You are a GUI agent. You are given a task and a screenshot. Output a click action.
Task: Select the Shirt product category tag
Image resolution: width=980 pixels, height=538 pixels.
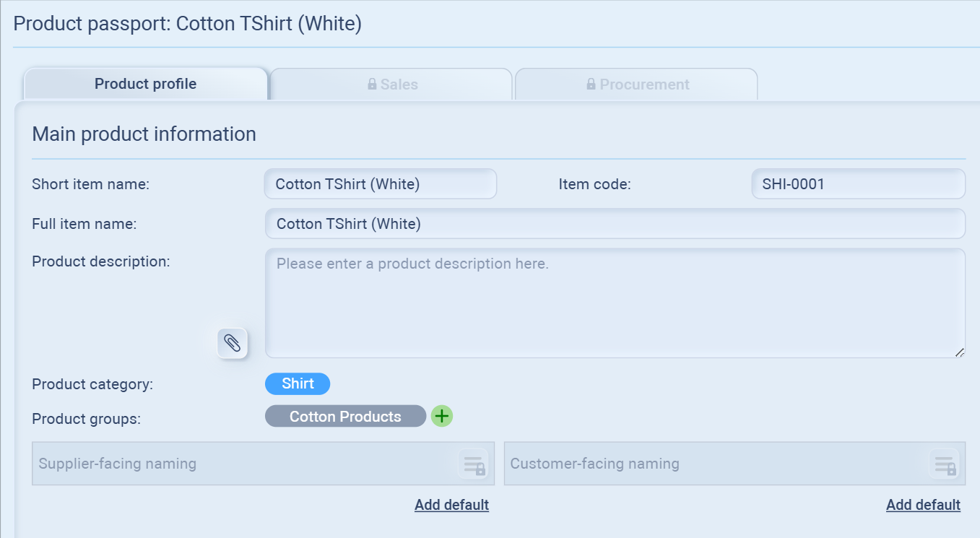coord(298,384)
